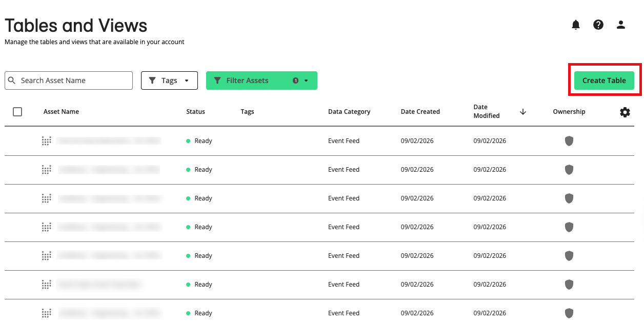
Task: Click the second row's table grid icon
Action: [47, 170]
